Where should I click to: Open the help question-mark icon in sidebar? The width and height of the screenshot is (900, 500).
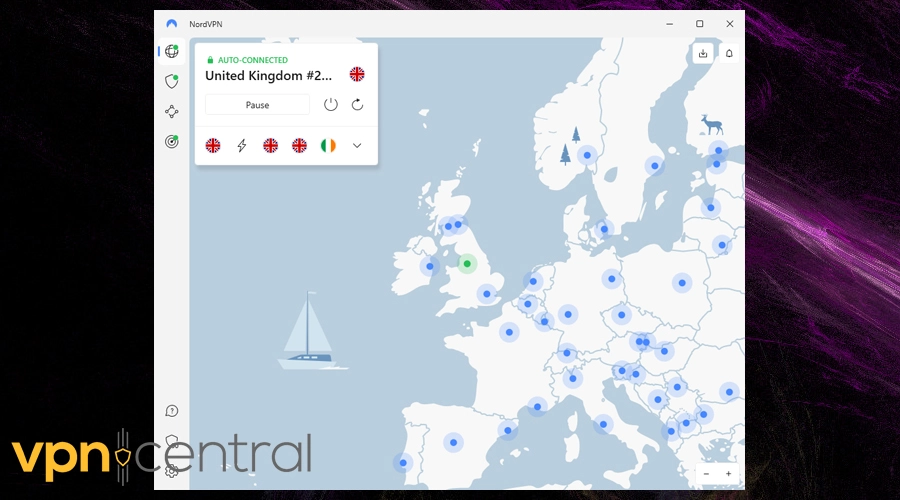click(x=172, y=411)
